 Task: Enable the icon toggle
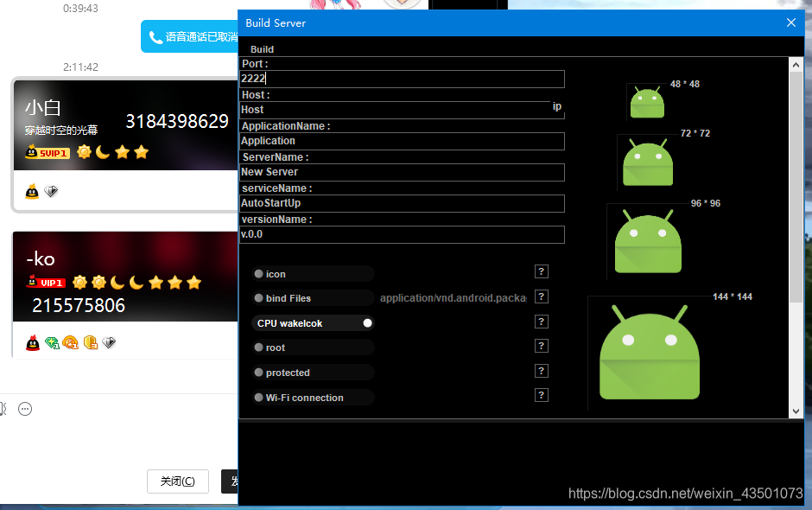(313, 274)
